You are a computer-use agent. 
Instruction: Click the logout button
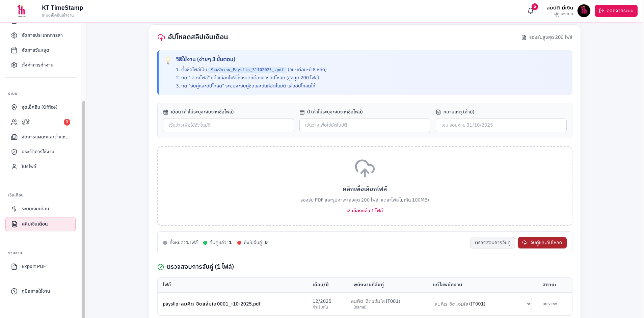(x=616, y=11)
